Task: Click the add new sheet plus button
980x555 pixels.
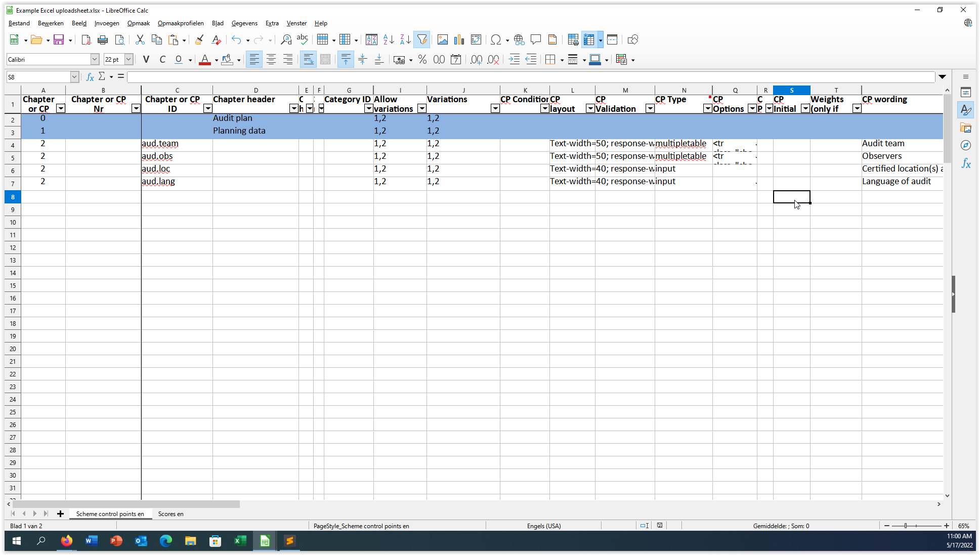Action: click(60, 514)
